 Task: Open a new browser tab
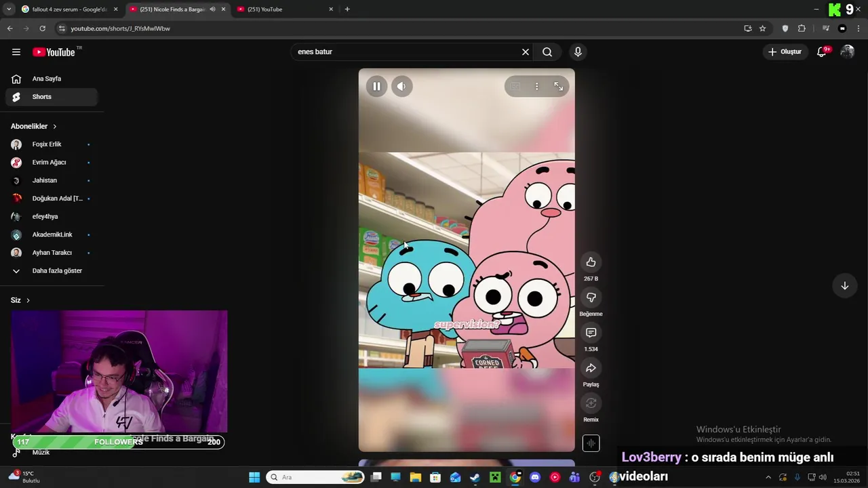[x=347, y=9]
